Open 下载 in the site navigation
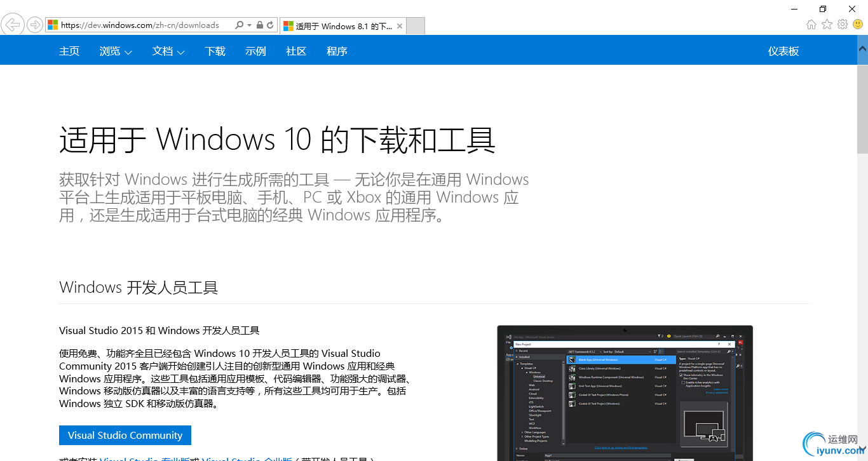 click(x=215, y=51)
